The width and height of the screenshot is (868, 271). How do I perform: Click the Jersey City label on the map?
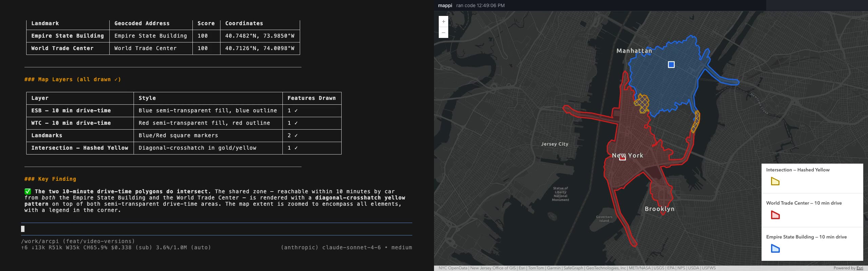555,144
